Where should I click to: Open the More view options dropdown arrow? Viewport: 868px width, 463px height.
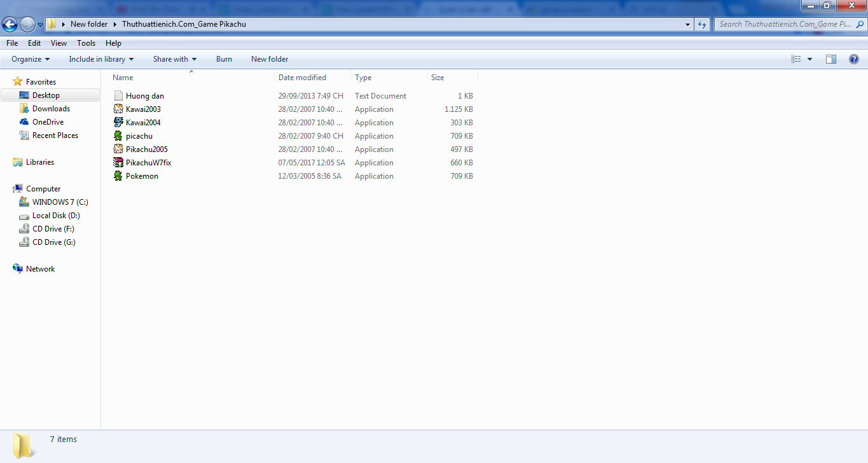pyautogui.click(x=809, y=59)
